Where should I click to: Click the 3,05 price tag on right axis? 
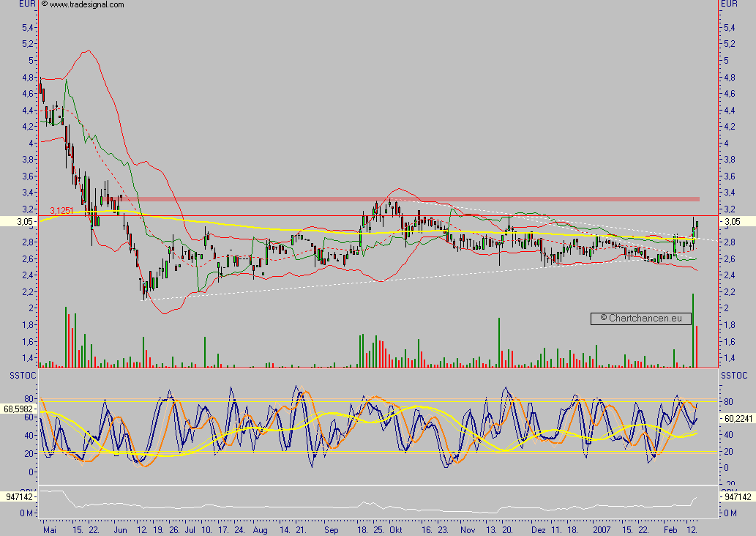(737, 222)
